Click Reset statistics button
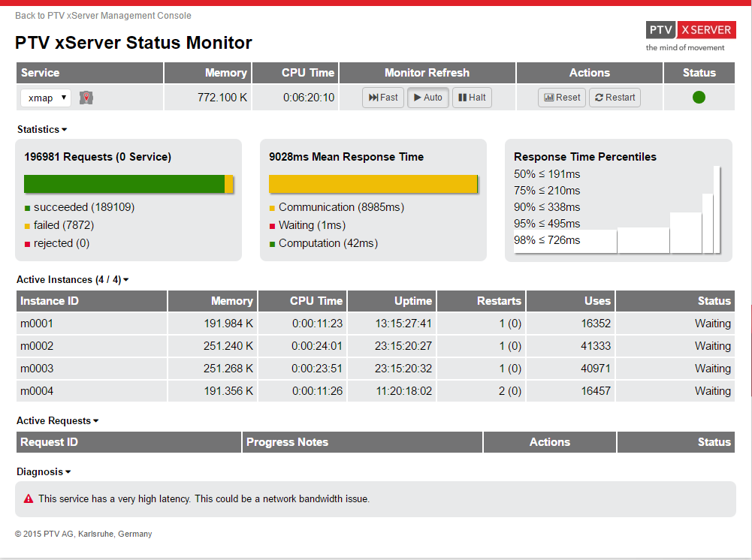The width and height of the screenshot is (752, 560). click(562, 98)
